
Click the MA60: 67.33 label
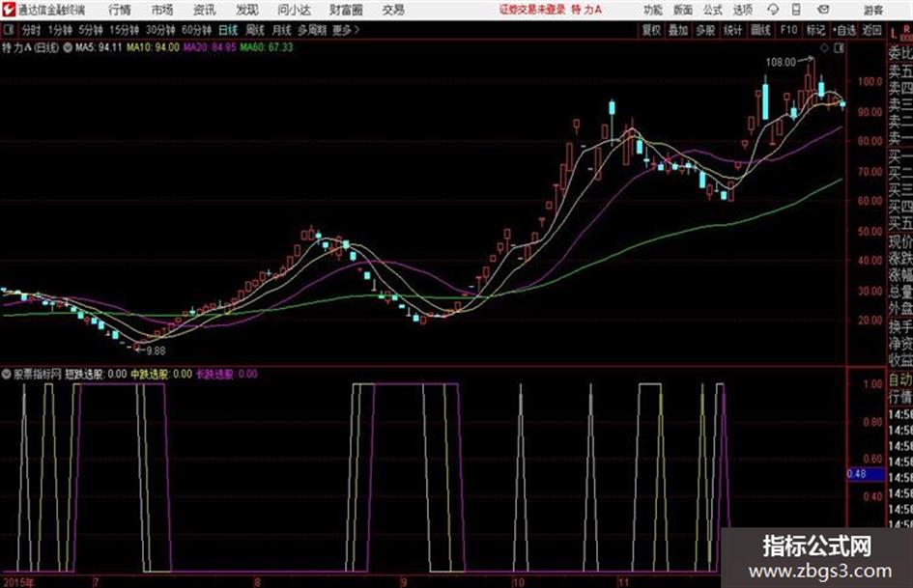(x=267, y=47)
